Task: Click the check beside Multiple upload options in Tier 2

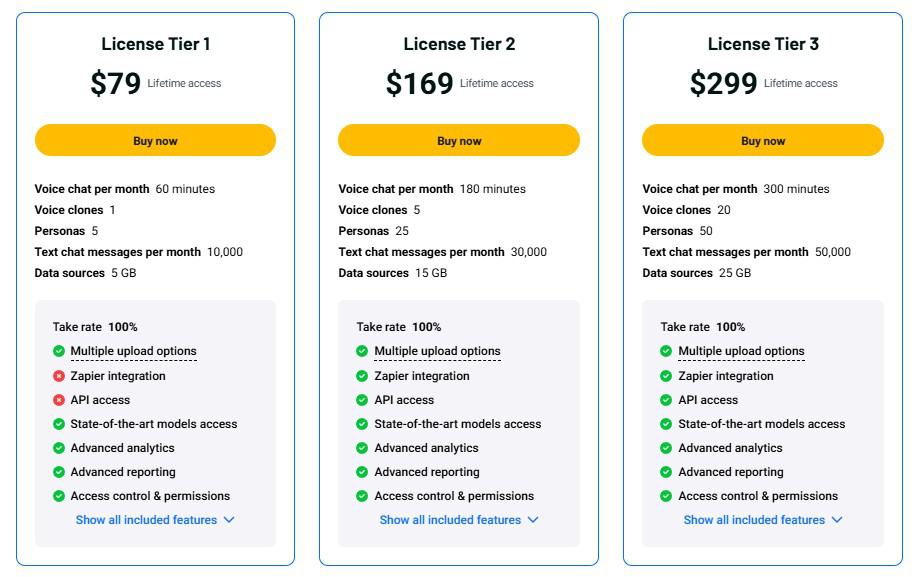Action: click(x=364, y=351)
